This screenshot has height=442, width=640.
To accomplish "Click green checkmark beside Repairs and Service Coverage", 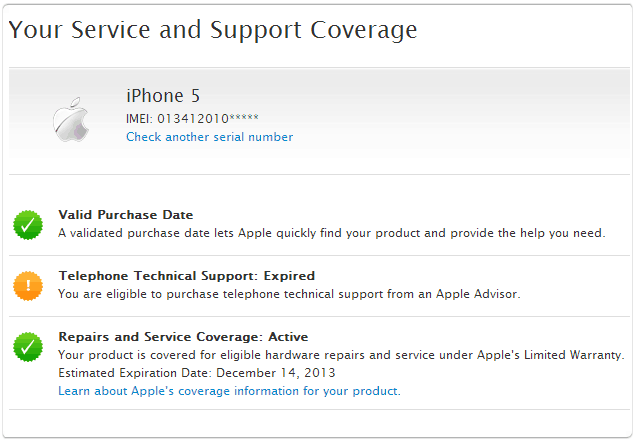I will [x=28, y=346].
